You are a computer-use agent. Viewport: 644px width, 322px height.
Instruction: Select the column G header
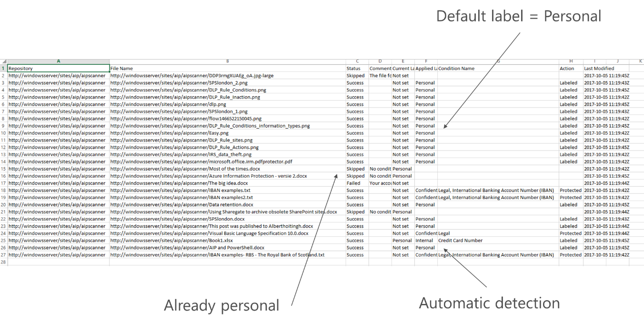coord(498,61)
